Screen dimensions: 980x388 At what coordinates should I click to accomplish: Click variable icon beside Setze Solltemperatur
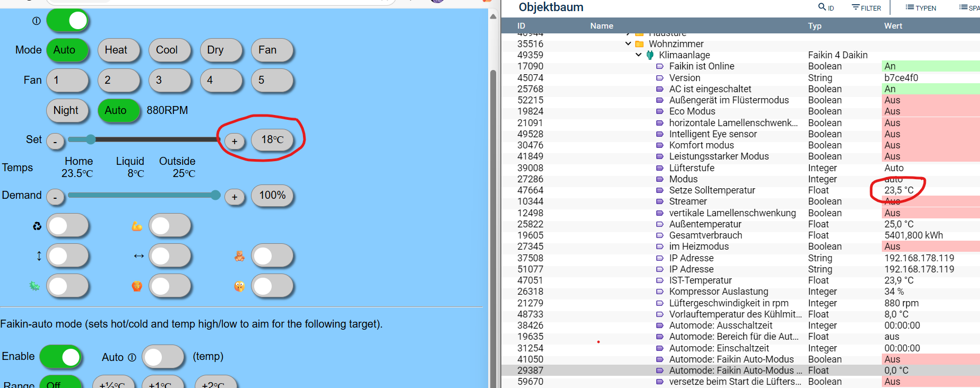coord(660,190)
